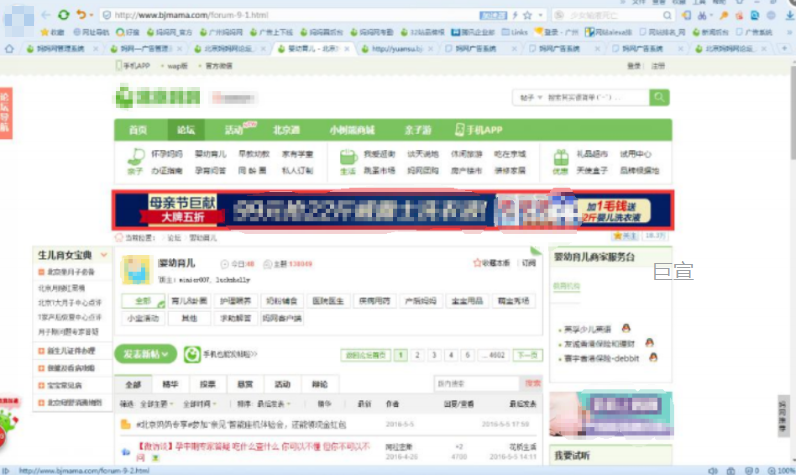Viewport: 796px width, 475px height.
Task: Open the 帖子 search type dropdown
Action: tap(530, 97)
